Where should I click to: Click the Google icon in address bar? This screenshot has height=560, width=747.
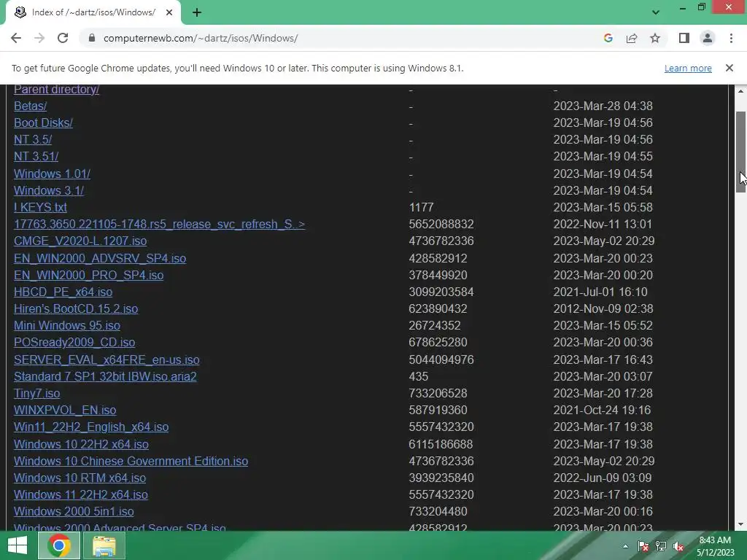coord(608,38)
